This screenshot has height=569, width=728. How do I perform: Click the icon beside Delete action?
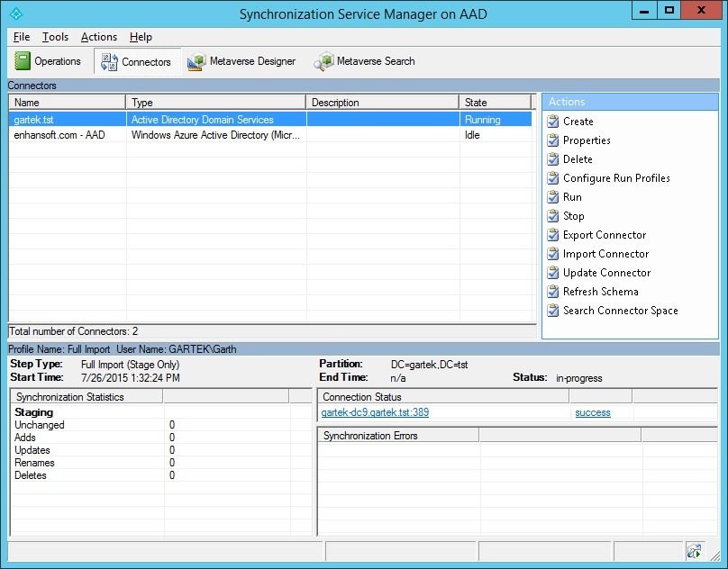point(553,159)
